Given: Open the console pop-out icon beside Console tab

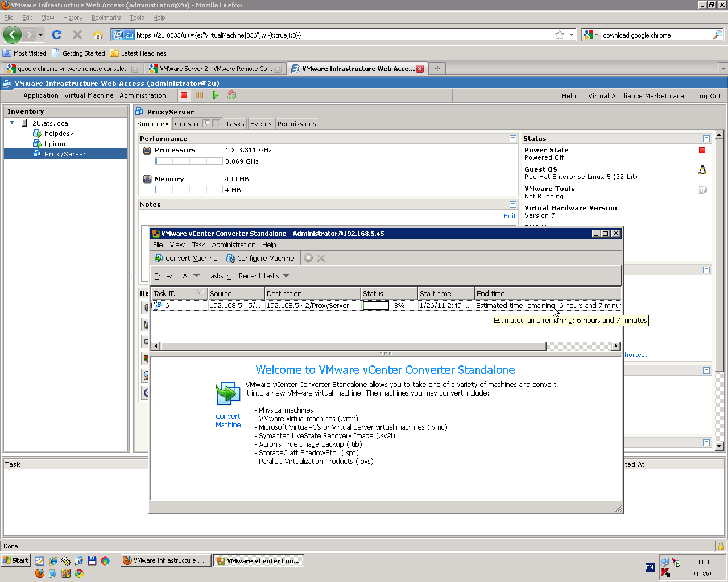Looking at the screenshot, I should pyautogui.click(x=206, y=123).
